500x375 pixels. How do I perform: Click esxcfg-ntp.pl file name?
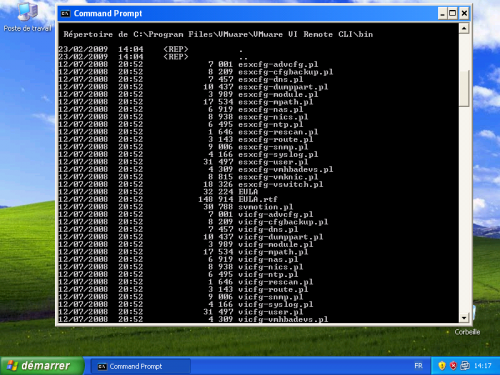[271, 124]
